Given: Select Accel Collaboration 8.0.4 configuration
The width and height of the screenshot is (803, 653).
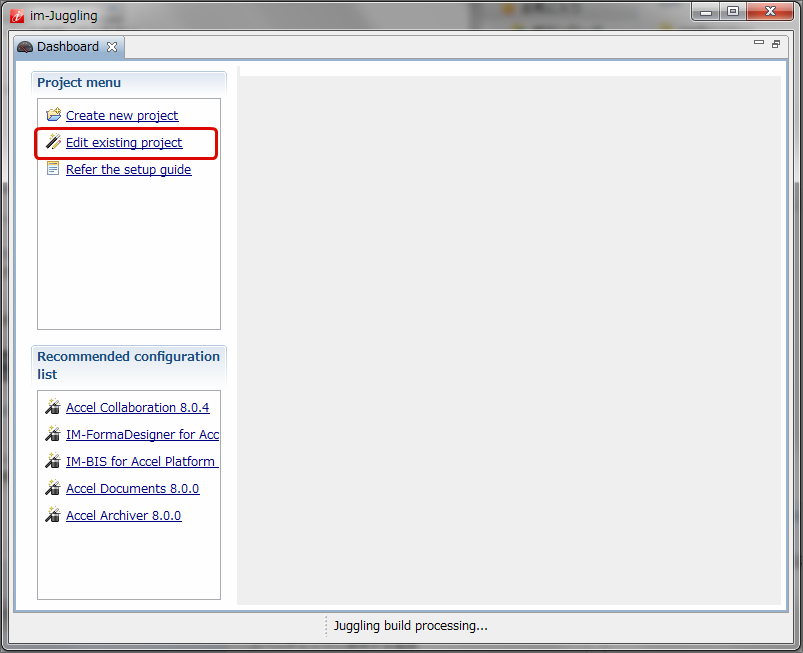Looking at the screenshot, I should pyautogui.click(x=138, y=408).
